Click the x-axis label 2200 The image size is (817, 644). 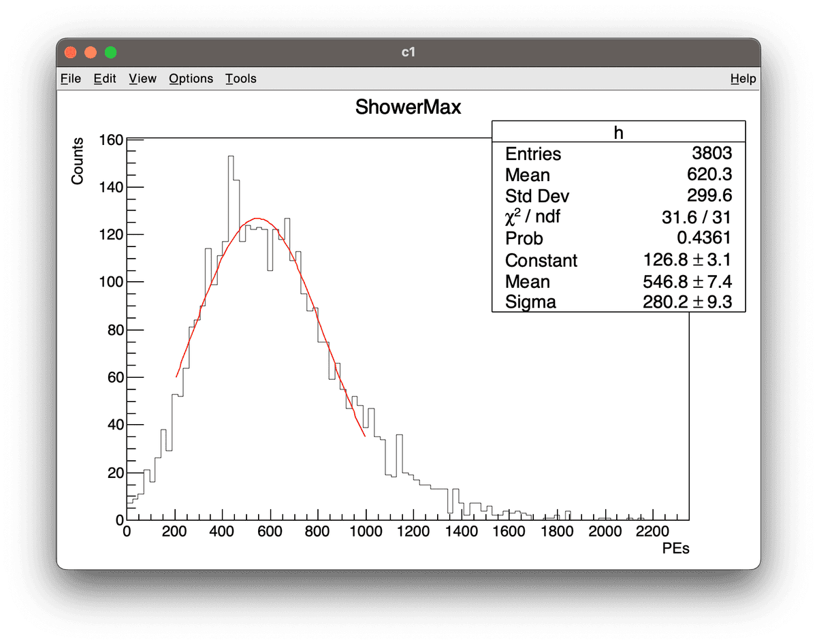pos(654,532)
